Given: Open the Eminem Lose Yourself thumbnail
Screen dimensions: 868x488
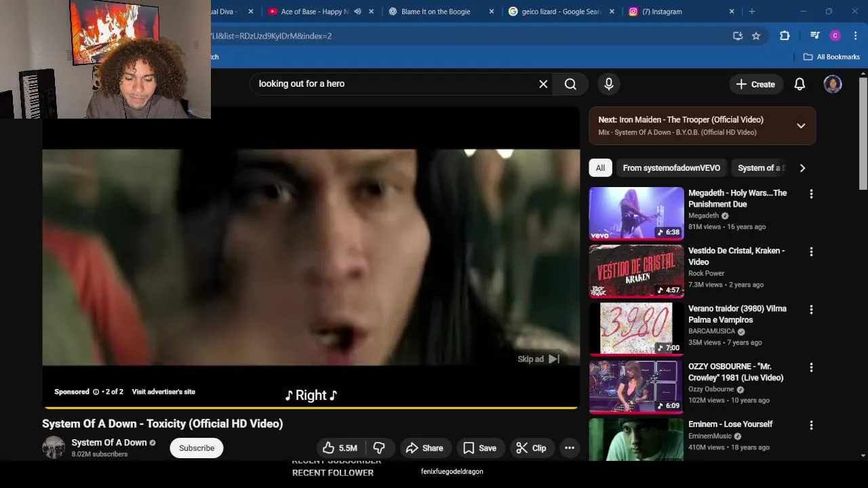Looking at the screenshot, I should [636, 439].
